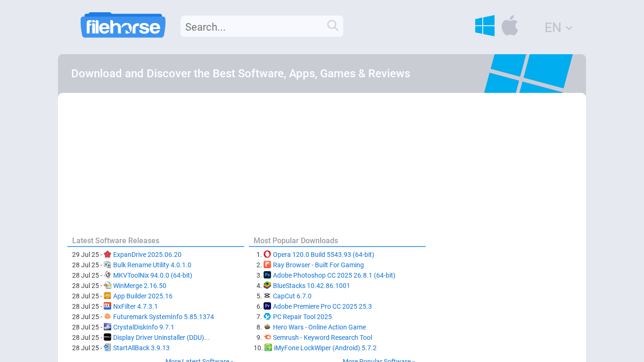This screenshot has height=362, width=644.
Task: Open Opera 120.0 Build 5543.93 link
Action: (x=323, y=255)
